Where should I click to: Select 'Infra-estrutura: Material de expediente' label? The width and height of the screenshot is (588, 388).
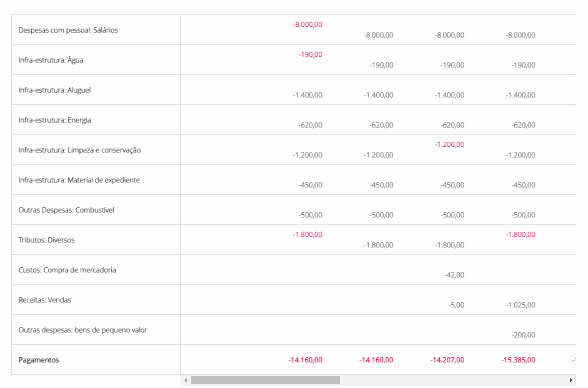79,180
